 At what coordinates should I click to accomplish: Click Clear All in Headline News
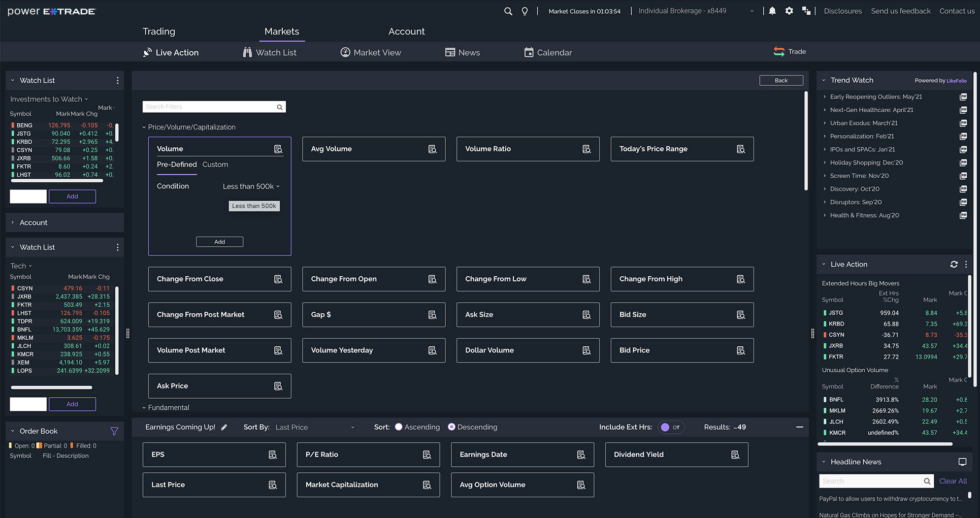coord(953,481)
